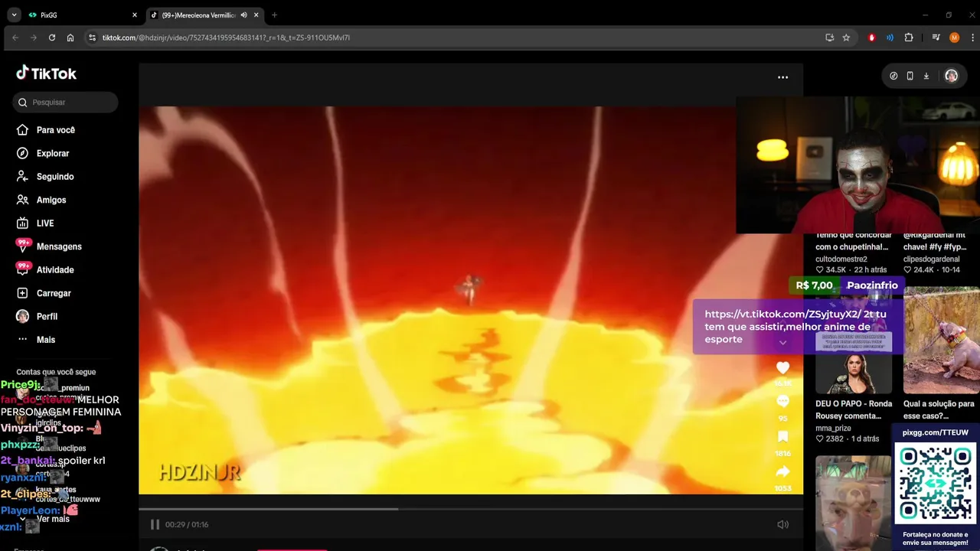Viewport: 980px width, 551px height.
Task: Expand followed accounts with Ver mais
Action: pos(53,519)
